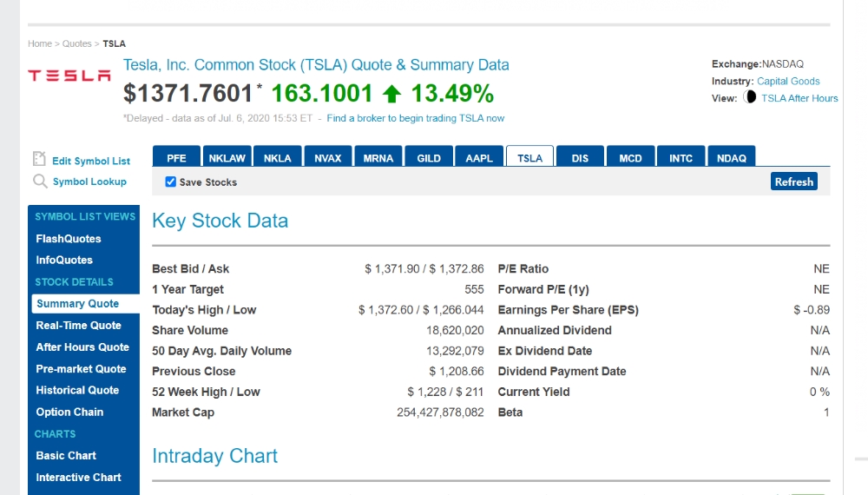Click the Beta value 1
Image resolution: width=868 pixels, height=495 pixels.
click(826, 412)
